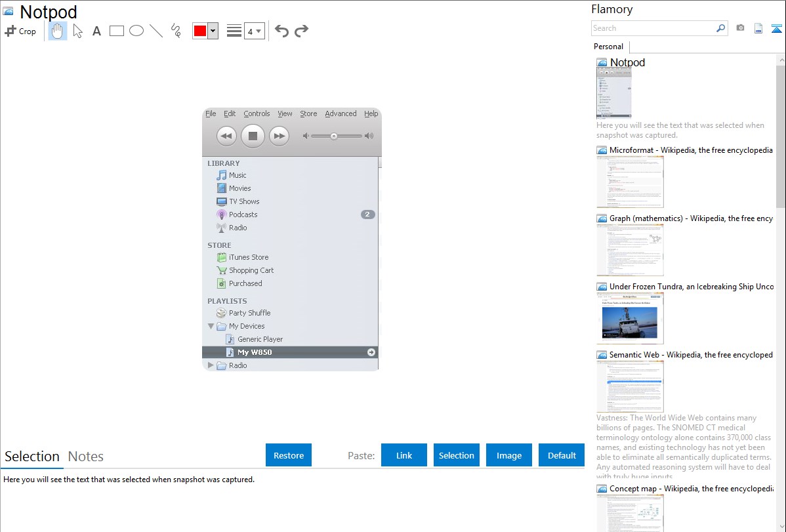
Task: Click the line thickness icon
Action: (x=234, y=31)
